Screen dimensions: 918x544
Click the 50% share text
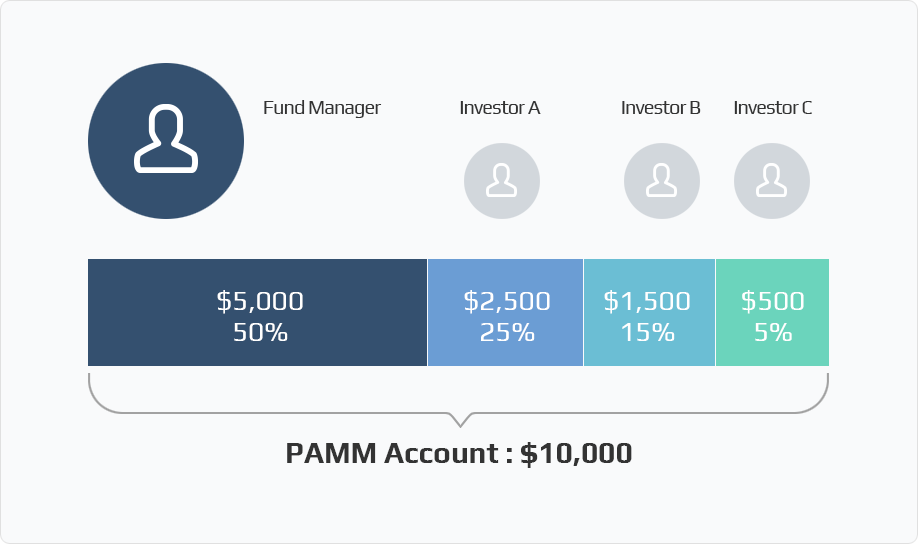click(260, 333)
